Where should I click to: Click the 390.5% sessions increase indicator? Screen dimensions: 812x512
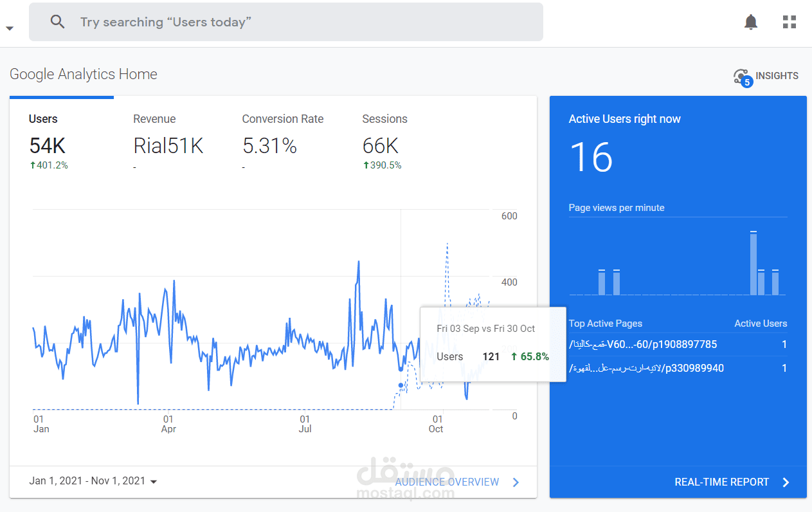pyautogui.click(x=382, y=165)
